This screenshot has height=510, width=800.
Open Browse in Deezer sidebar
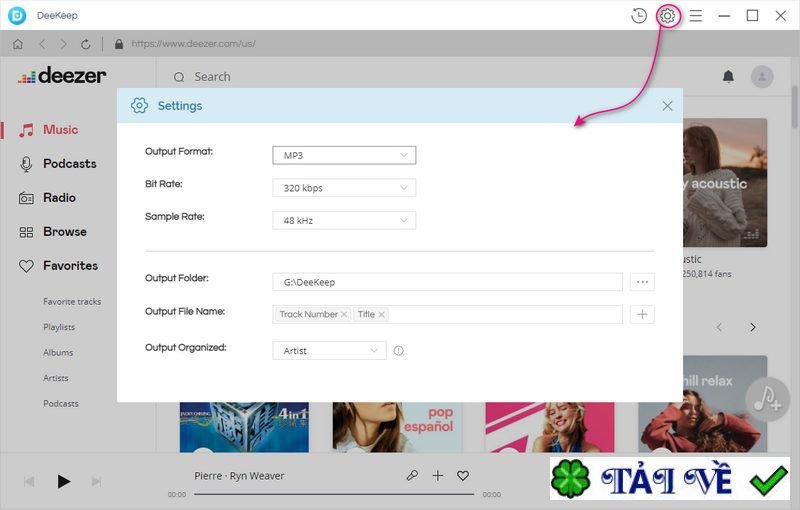[53, 232]
